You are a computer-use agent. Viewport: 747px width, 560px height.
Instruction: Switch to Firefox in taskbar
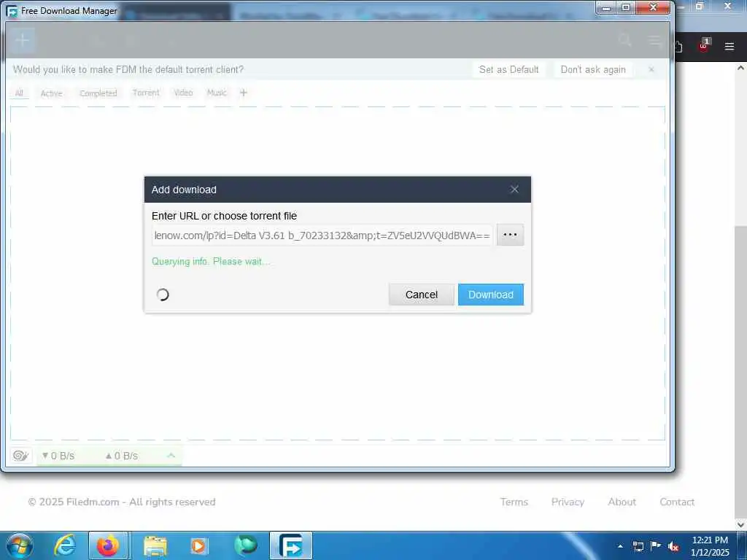click(x=108, y=545)
